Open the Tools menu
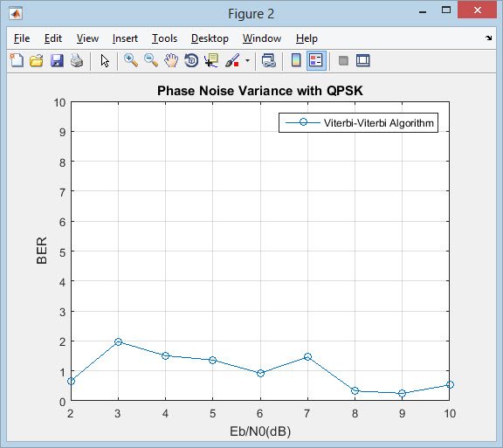This screenshot has width=503, height=448. (x=164, y=38)
